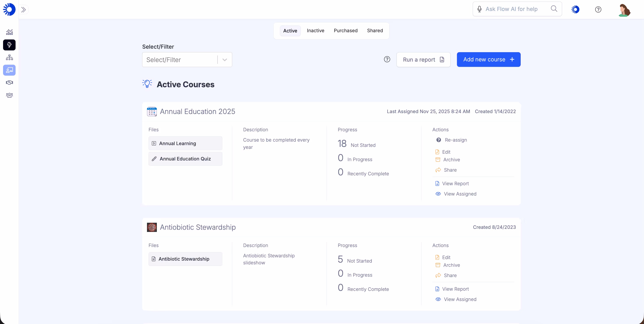Click the handshake icon in the sidebar
Screen dimensions: 644x324
9,83
